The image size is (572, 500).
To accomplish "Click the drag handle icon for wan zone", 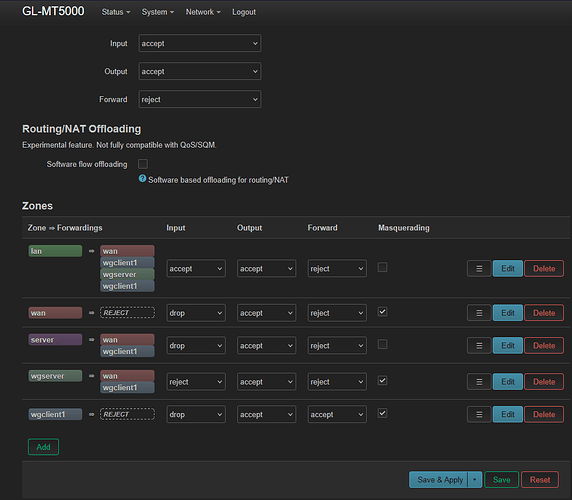I will [x=479, y=313].
